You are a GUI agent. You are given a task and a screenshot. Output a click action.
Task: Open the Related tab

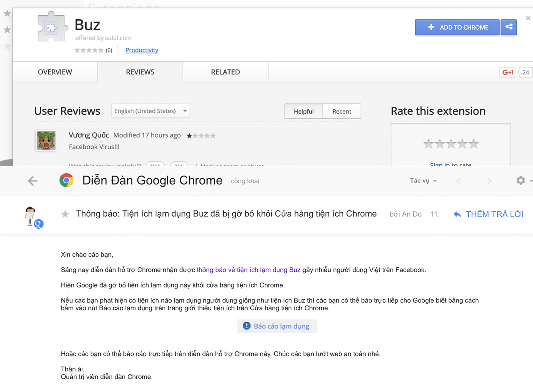pyautogui.click(x=225, y=72)
